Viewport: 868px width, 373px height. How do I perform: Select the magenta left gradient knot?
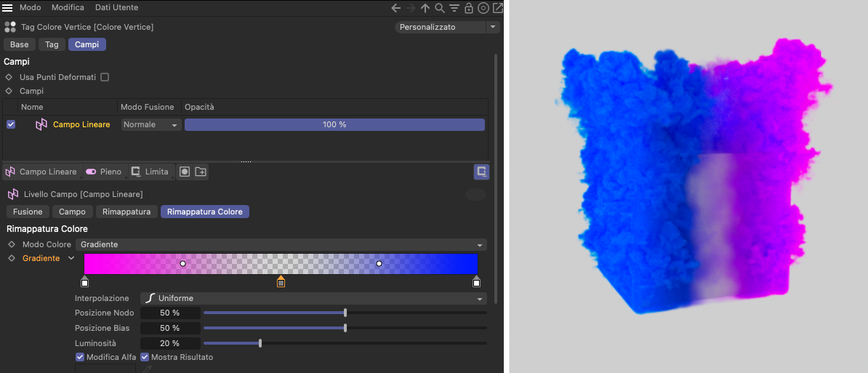point(85,281)
